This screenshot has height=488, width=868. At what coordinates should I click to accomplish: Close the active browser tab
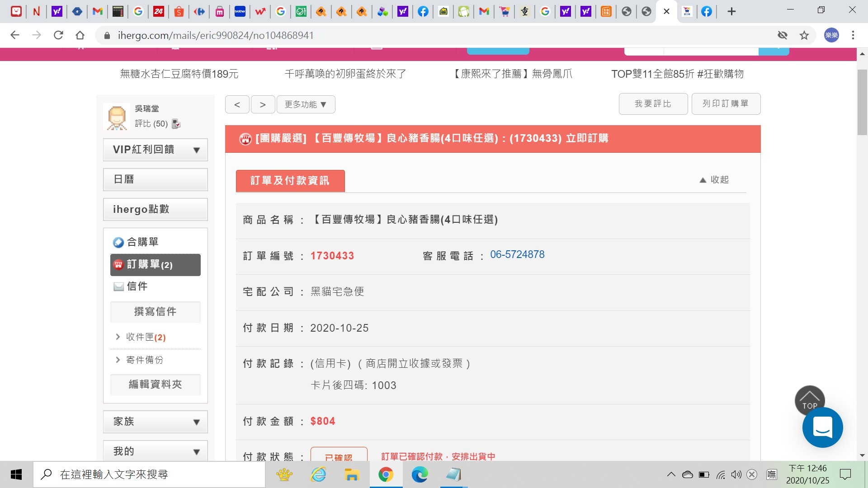(666, 11)
